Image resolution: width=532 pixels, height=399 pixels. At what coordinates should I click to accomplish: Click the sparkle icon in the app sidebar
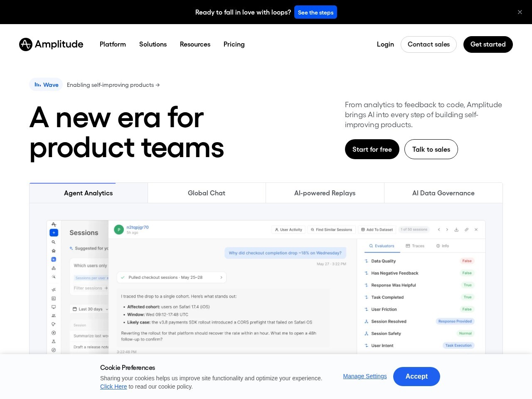[x=54, y=277]
